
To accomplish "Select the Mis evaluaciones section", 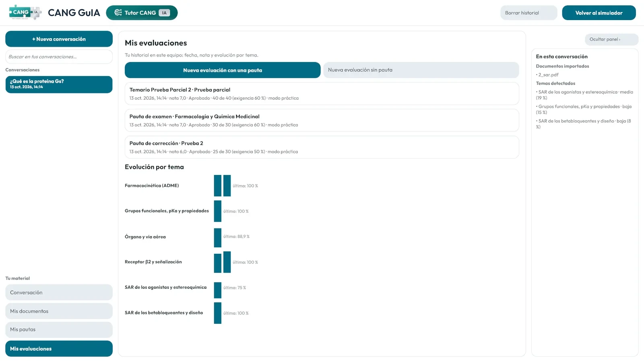I will click(59, 349).
